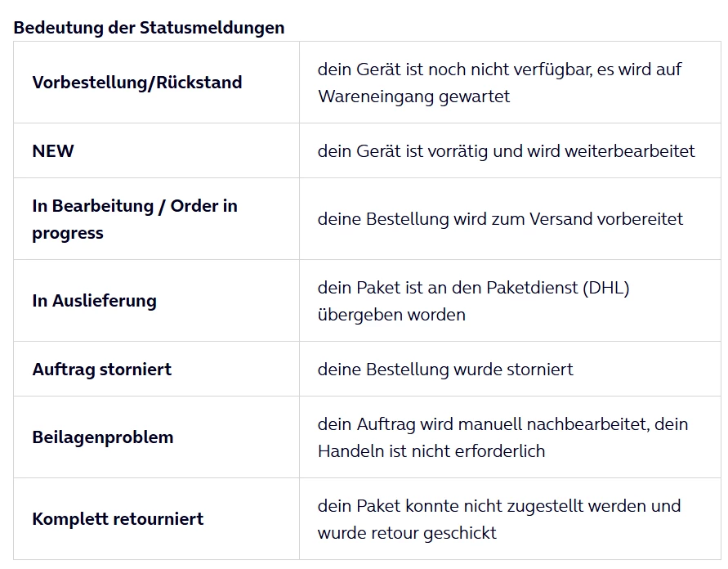Click the 'In Auslieferung' status label
728x569 pixels.
pyautogui.click(x=94, y=301)
